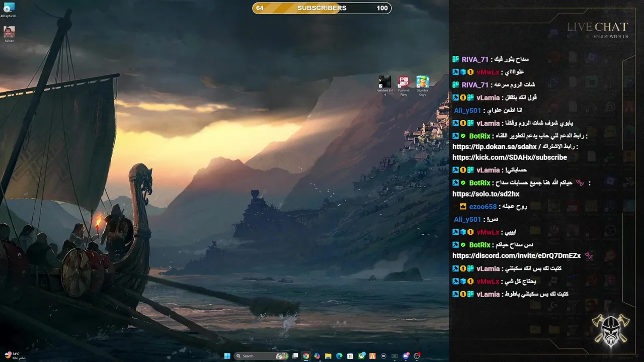Open Discord from the taskbar
Image resolution: width=644 pixels, height=362 pixels.
coord(406,356)
